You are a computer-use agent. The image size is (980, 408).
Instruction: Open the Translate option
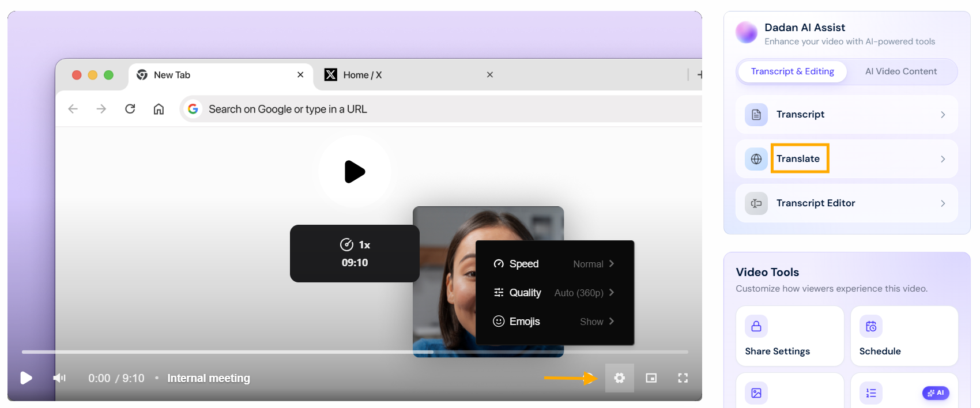click(847, 159)
